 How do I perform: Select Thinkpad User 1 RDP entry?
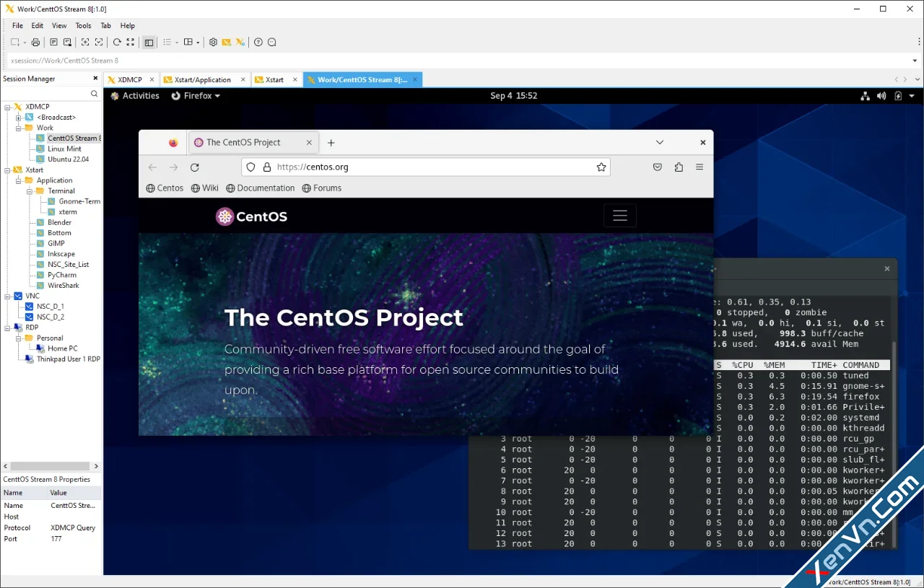(69, 359)
